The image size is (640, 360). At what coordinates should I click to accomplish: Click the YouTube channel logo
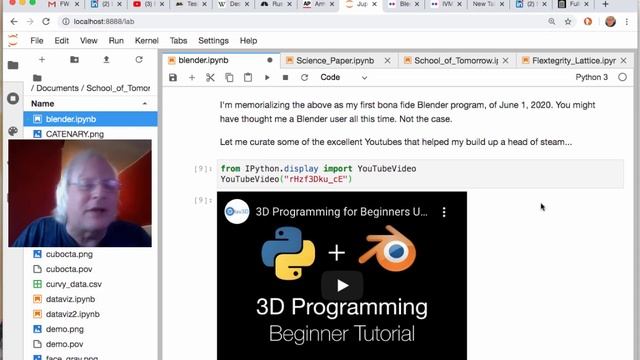click(237, 211)
